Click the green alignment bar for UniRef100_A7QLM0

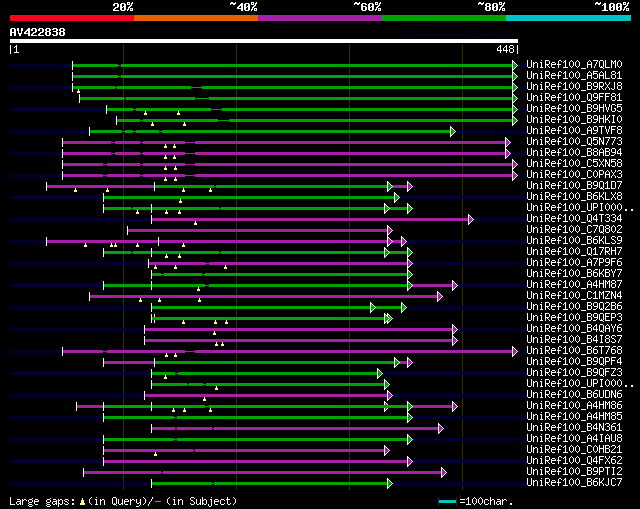293,65
